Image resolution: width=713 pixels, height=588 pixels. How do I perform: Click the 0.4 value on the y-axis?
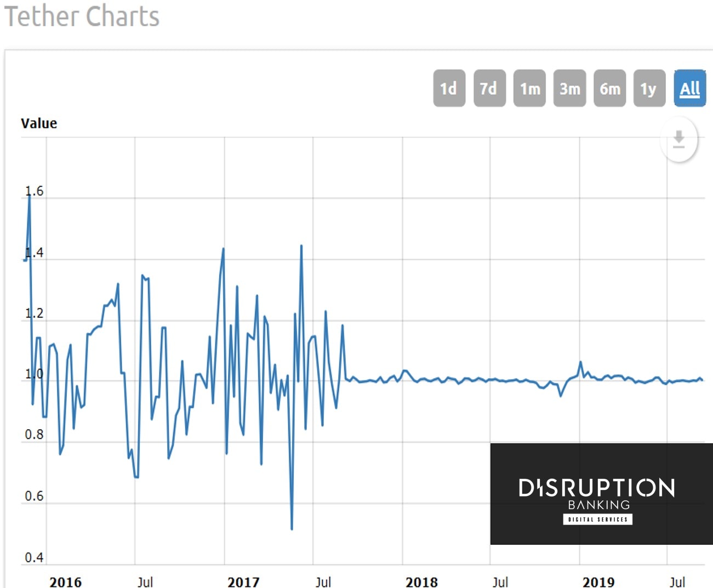[34, 558]
